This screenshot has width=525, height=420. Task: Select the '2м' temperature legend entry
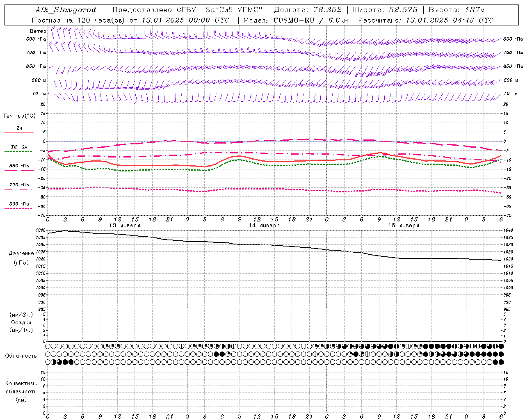(19, 128)
